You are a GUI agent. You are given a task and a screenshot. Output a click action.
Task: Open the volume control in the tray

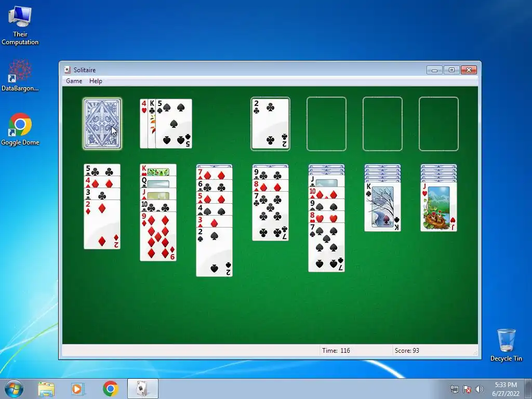coord(480,389)
